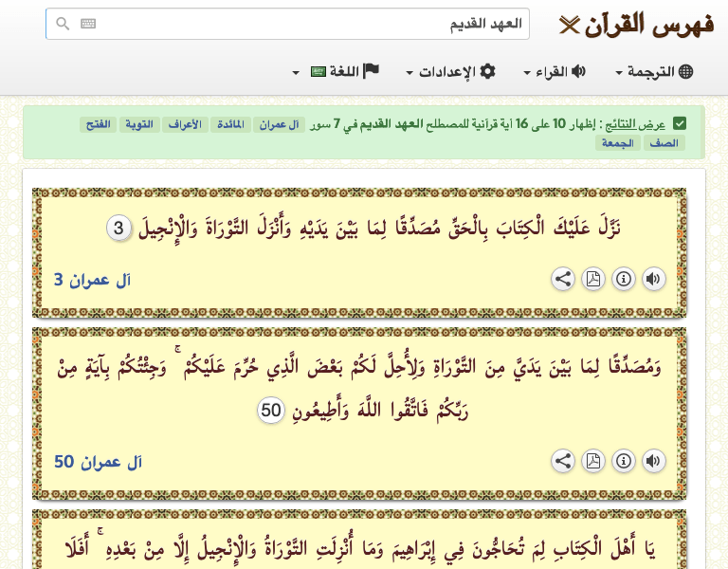Image resolution: width=728 pixels, height=569 pixels.
Task: Play audio for verse Al Imran 50
Action: [653, 461]
